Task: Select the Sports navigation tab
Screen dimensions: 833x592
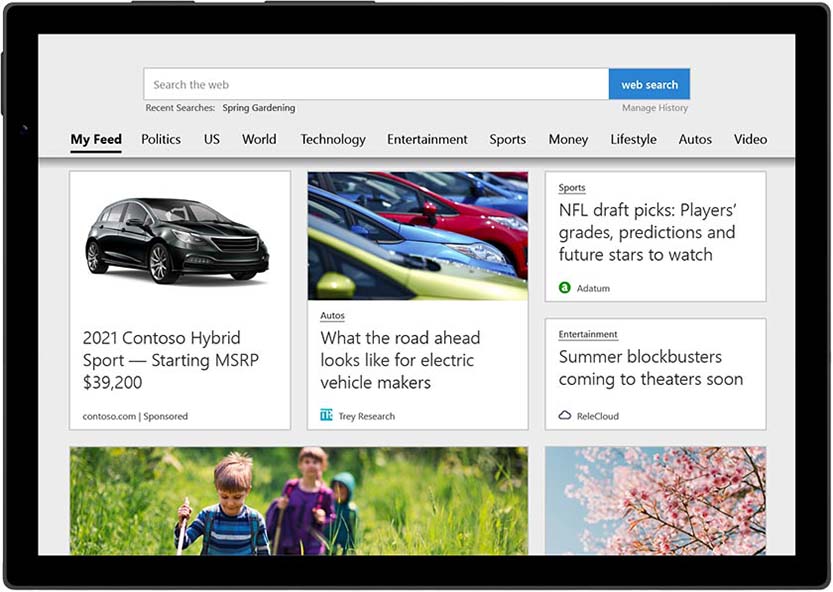Action: click(507, 139)
